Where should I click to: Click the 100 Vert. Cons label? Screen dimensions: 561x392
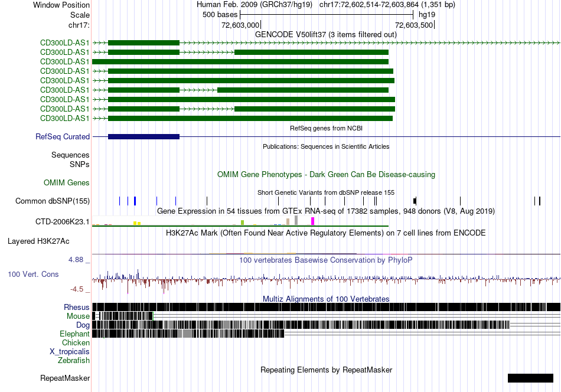coord(33,275)
